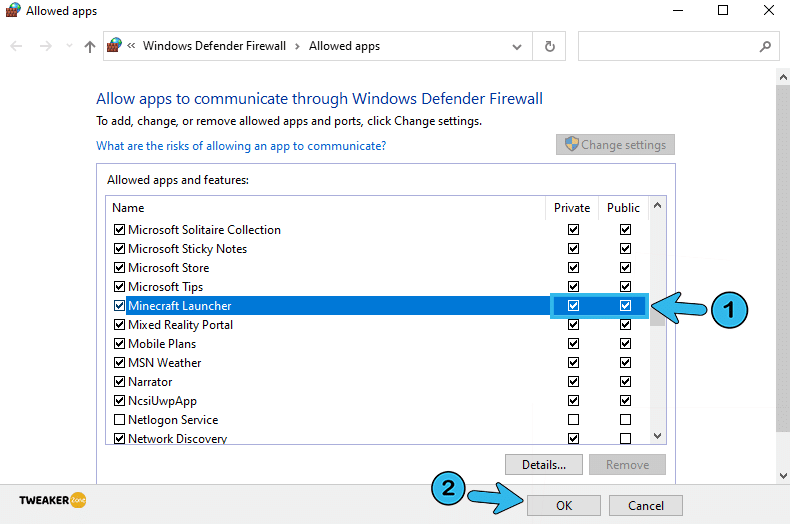Select the Mixed Reality Portal row text
This screenshot has height=524, width=790.
tap(180, 324)
